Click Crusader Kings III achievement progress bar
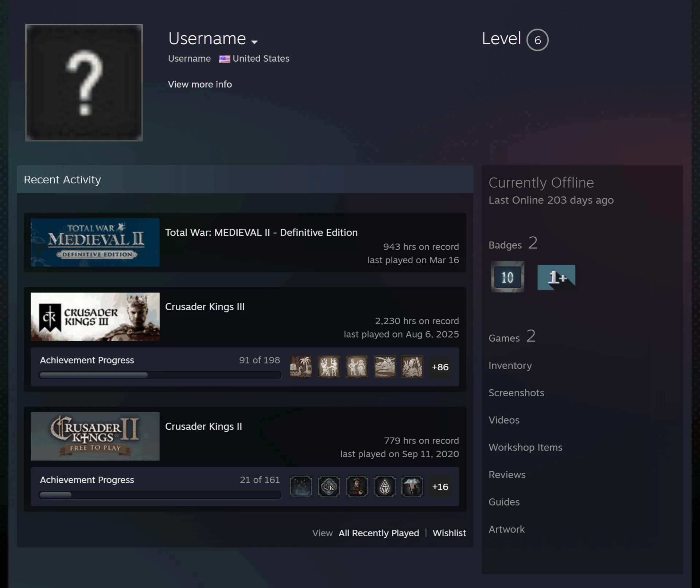 [160, 375]
